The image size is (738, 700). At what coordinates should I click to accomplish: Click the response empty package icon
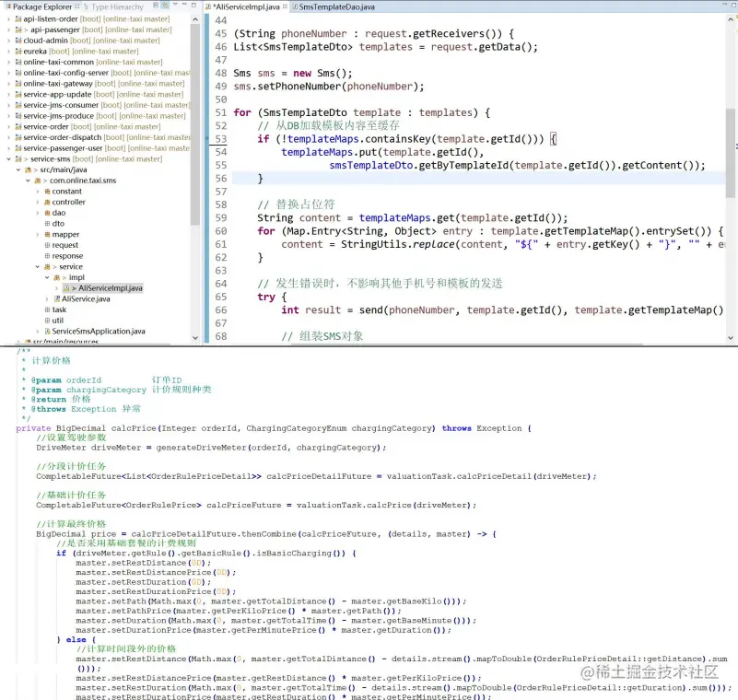[x=47, y=256]
